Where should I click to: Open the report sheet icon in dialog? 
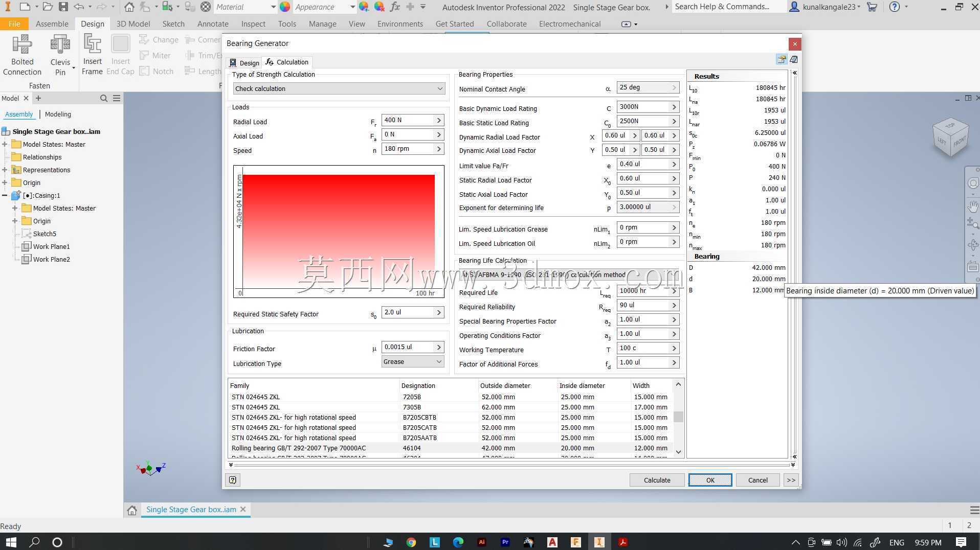pos(794,59)
